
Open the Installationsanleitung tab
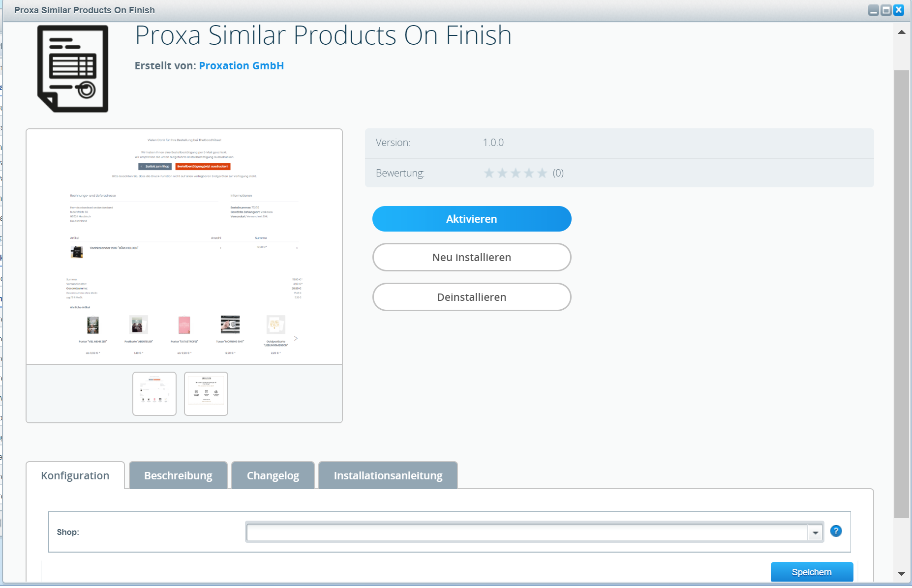tap(388, 475)
